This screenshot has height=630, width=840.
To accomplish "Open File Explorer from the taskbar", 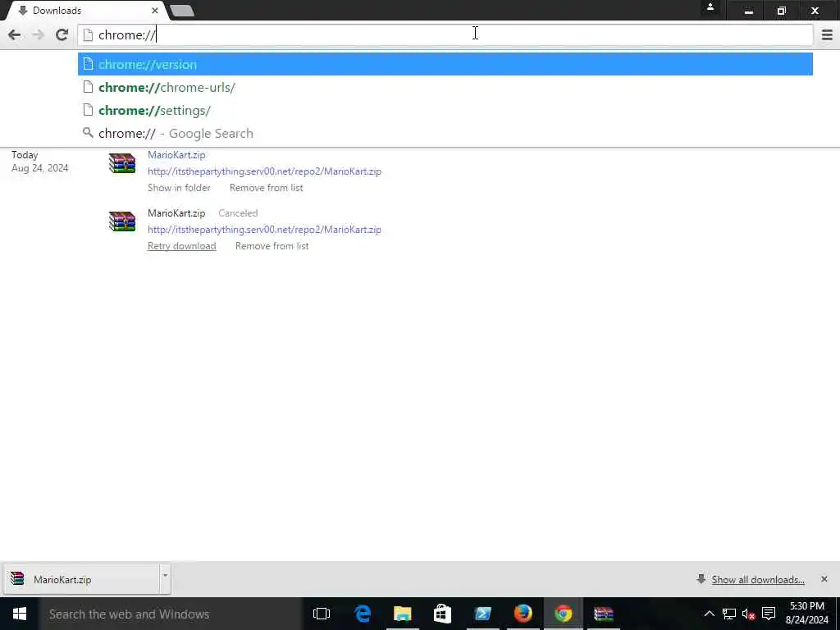I will coord(402,614).
